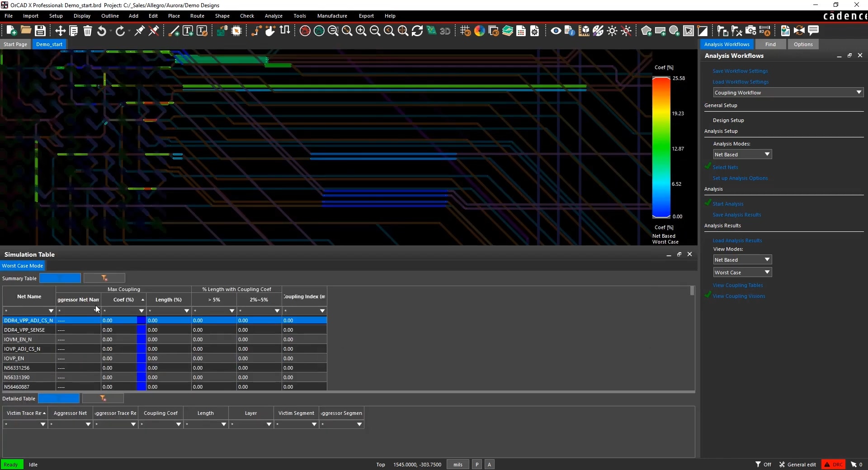The width and height of the screenshot is (868, 470).
Task: Toggle Coef (%) column sort arrow
Action: pyautogui.click(x=143, y=300)
